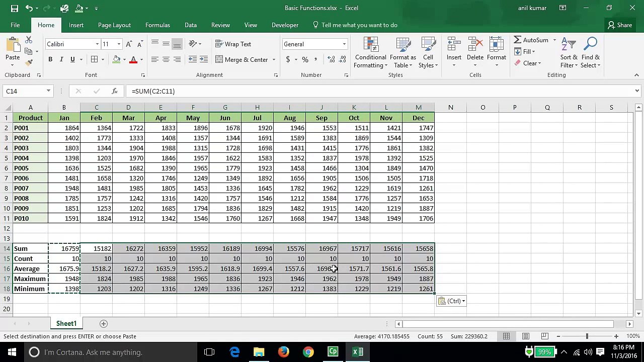This screenshot has width=644, height=362.
Task: Open Conditional Formatting
Action: point(370,52)
